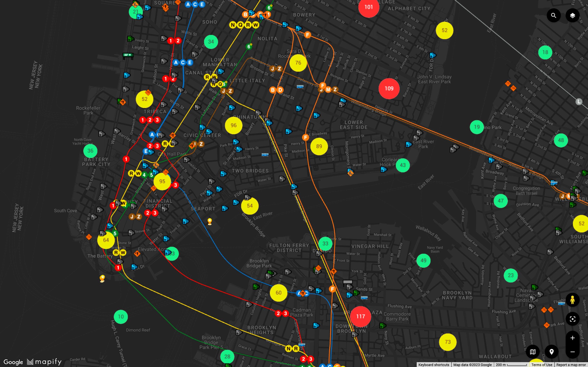Open the map layers selector
Viewport: 588px width, 367px height.
click(572, 15)
